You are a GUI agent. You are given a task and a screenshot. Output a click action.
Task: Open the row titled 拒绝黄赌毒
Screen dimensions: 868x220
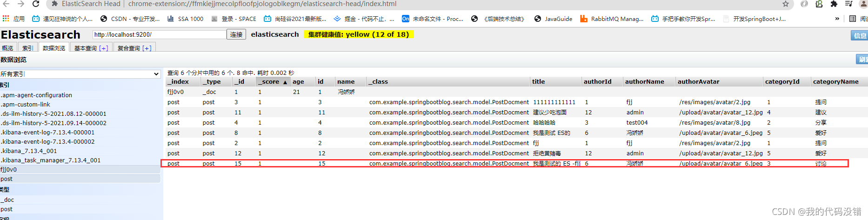click(x=516, y=153)
